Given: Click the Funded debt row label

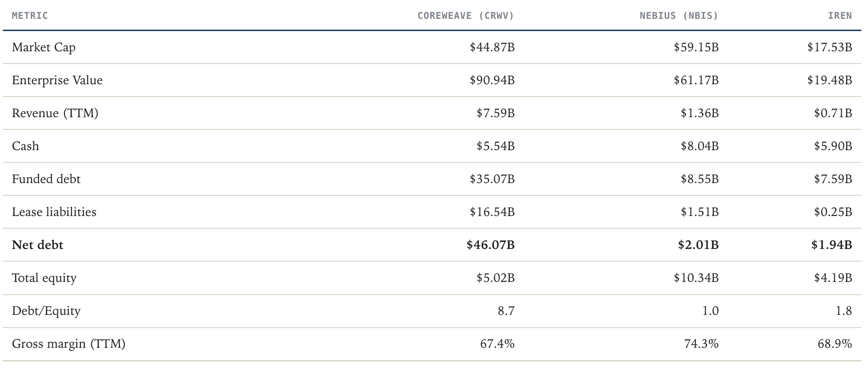Looking at the screenshot, I should click(x=46, y=179).
